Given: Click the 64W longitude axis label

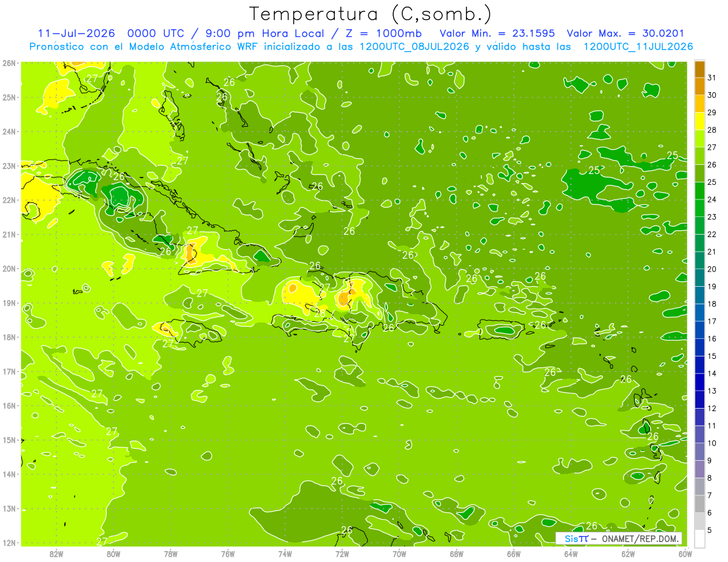Looking at the screenshot, I should tap(571, 554).
